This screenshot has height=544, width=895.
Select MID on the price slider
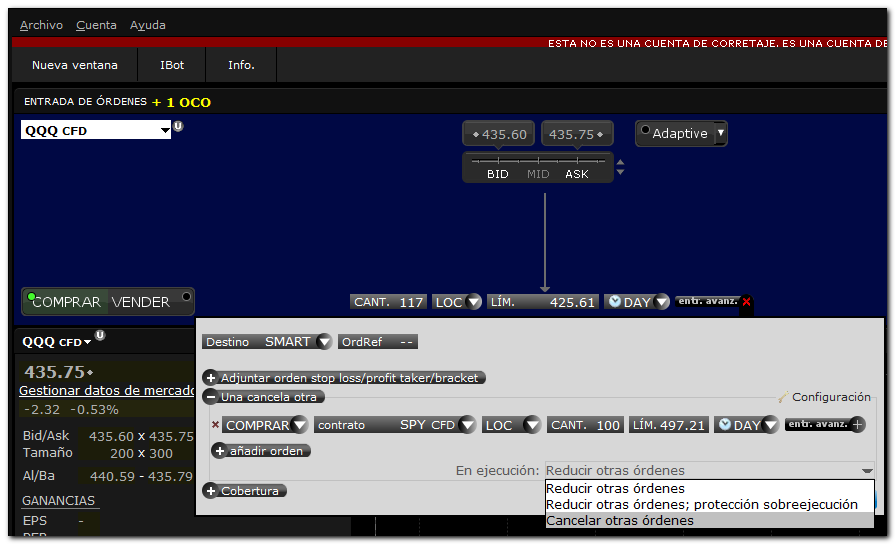coord(538,174)
